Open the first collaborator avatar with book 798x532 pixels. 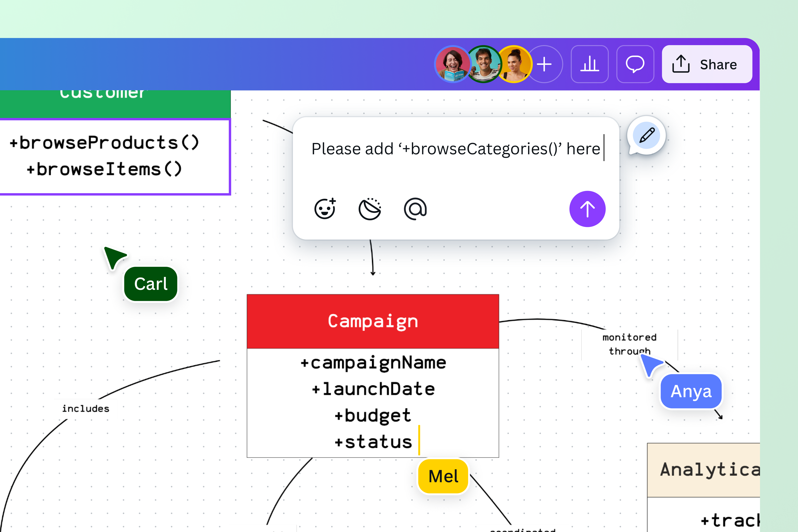[453, 64]
